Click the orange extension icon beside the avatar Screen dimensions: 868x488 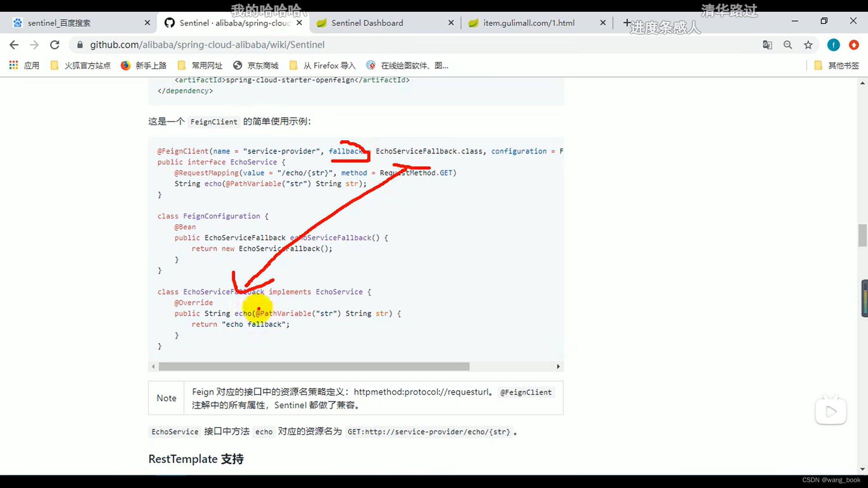point(854,45)
